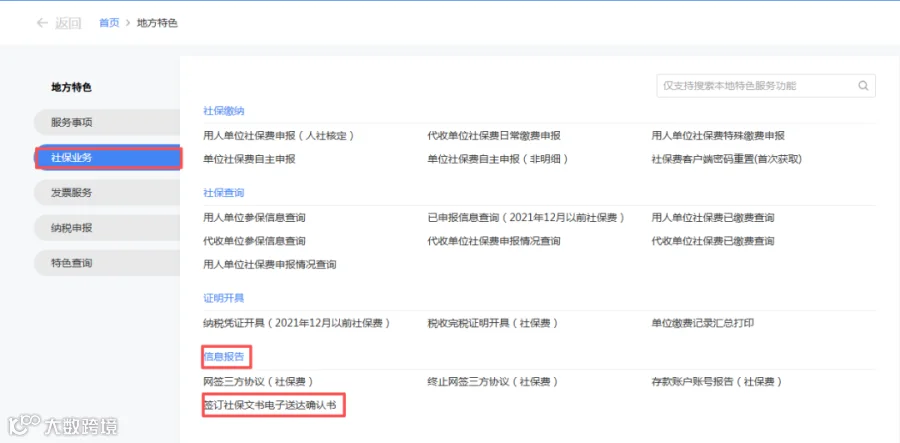Open 签订社保文书电子送达确认书 link
This screenshot has height=443, width=900.
(274, 405)
